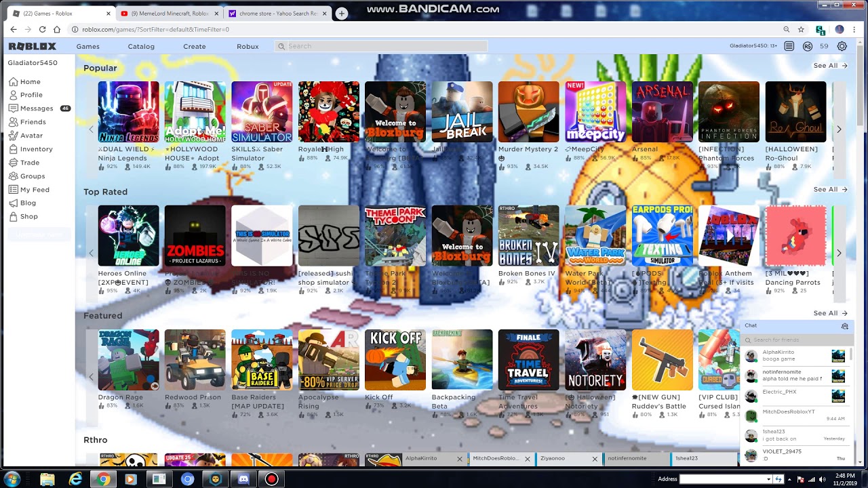Open the browser home button
The image size is (868, 488).
(x=57, y=29)
